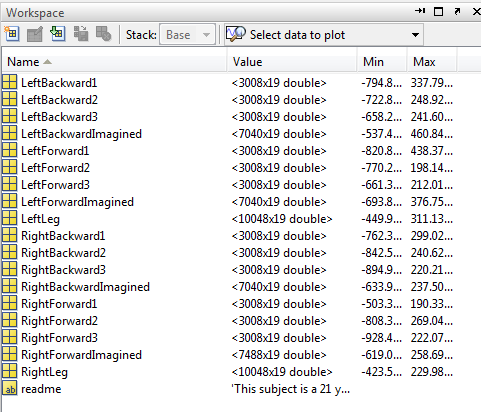Select the RightBackward1 matrix icon
The height and width of the screenshot is (412, 481).
click(x=9, y=235)
